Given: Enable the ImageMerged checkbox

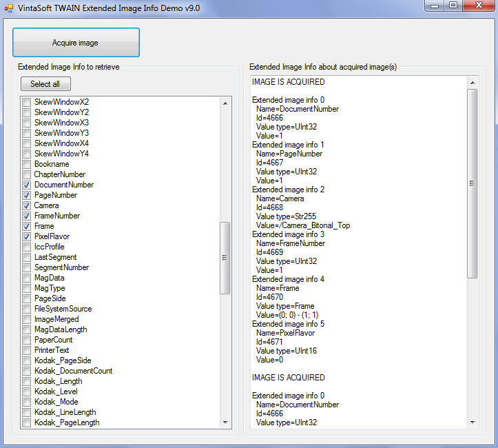Looking at the screenshot, I should pyautogui.click(x=27, y=320).
